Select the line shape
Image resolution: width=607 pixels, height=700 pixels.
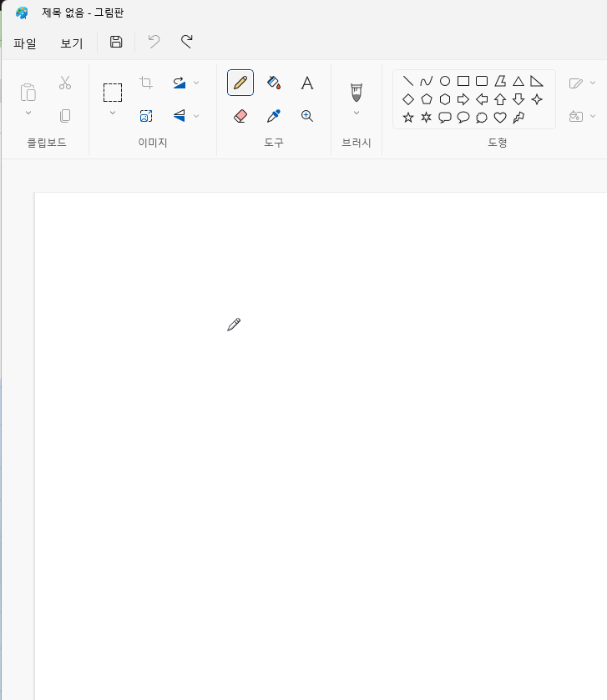(x=407, y=81)
